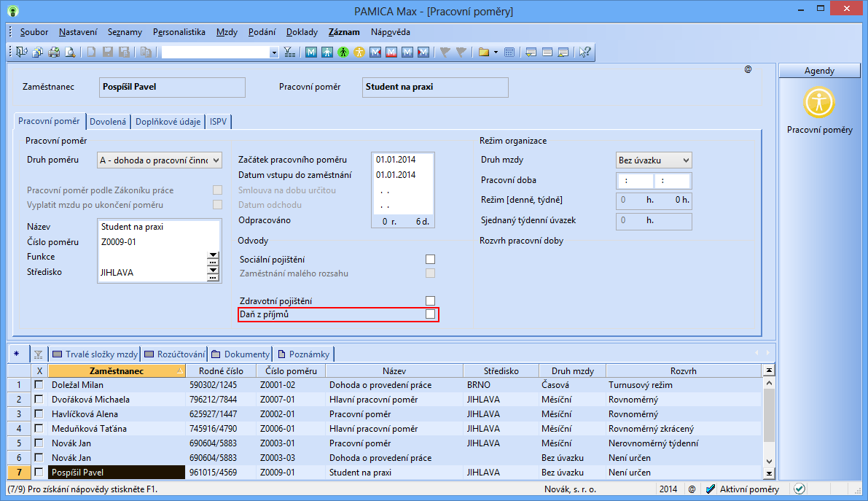
Task: Click the Agendy panel header button
Action: [x=819, y=71]
